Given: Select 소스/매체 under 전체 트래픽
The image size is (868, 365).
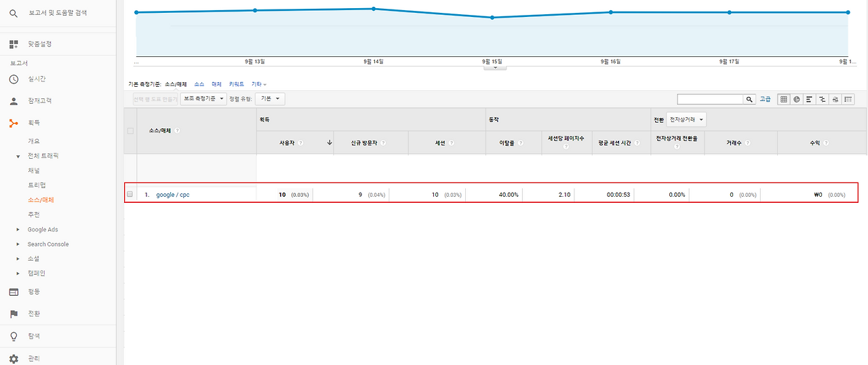Looking at the screenshot, I should (41, 200).
